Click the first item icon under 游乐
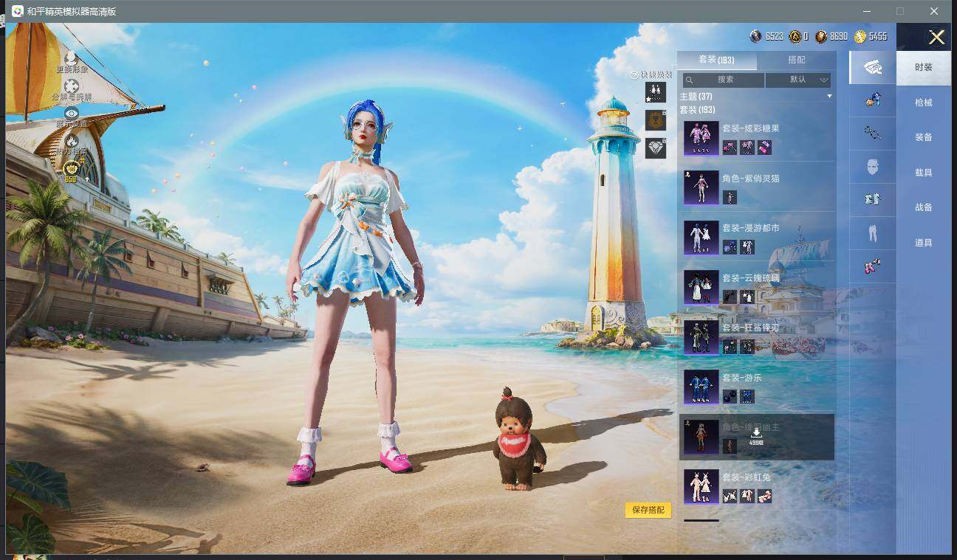The image size is (957, 560). [x=730, y=396]
